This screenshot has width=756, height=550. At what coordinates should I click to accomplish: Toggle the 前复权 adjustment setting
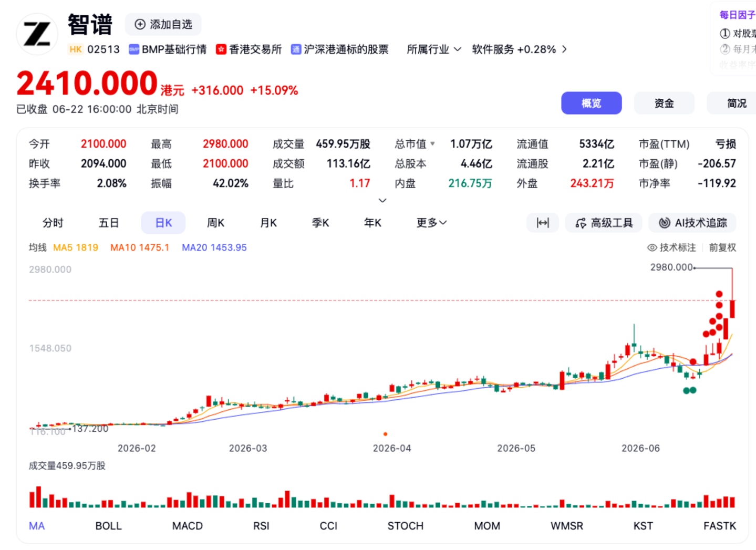click(722, 247)
